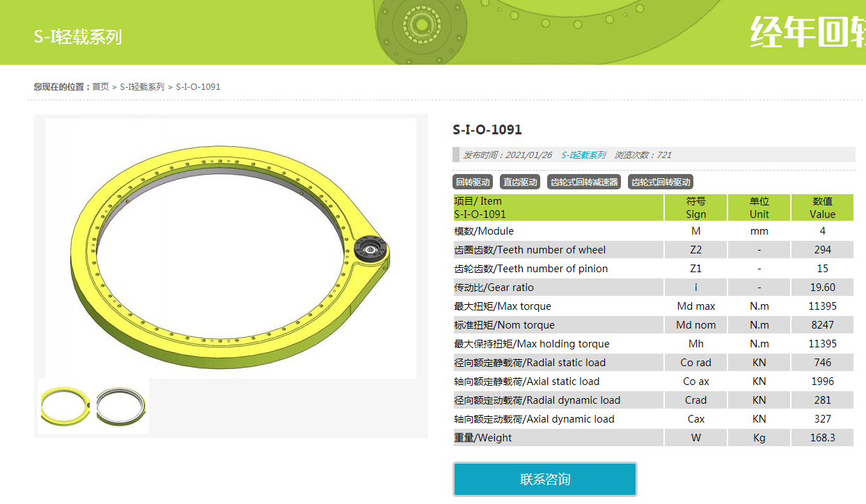
Task: Click the 齿圈齿数/Teeth number of wheel label
Action: pyautogui.click(x=530, y=250)
